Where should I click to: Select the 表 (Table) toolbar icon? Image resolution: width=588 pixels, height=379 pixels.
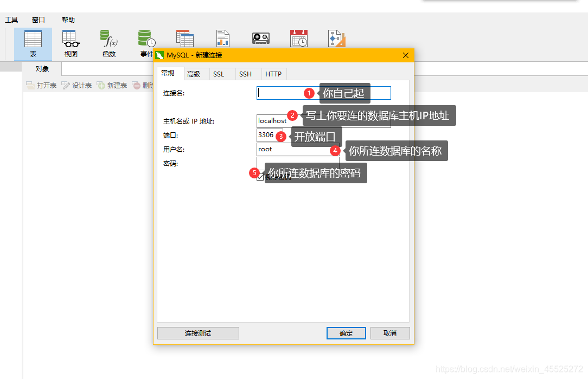33,44
